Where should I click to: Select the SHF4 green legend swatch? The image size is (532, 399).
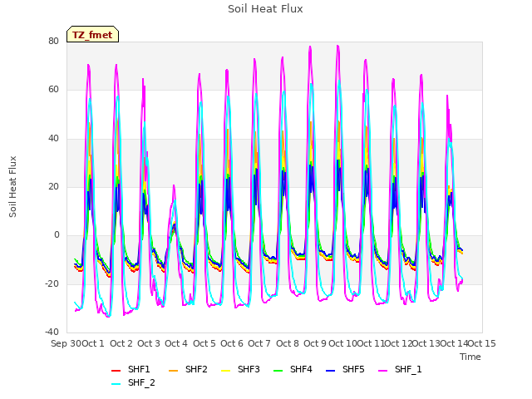(x=278, y=371)
